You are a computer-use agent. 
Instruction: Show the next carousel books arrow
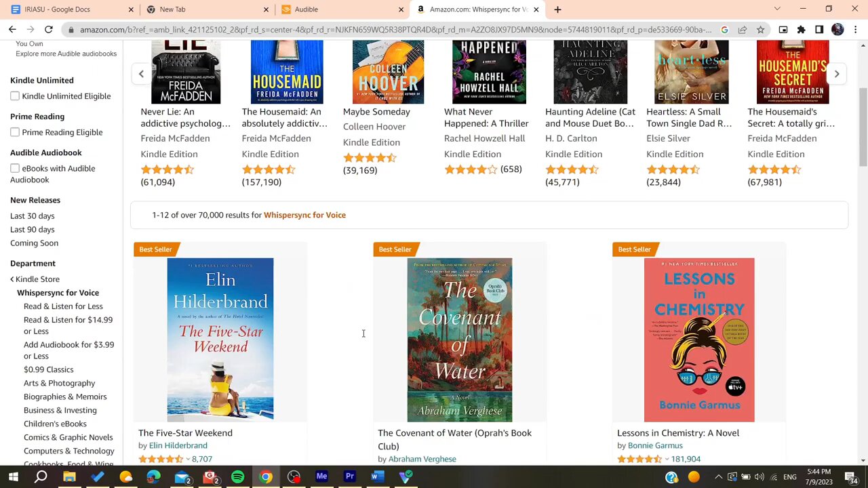[837, 74]
